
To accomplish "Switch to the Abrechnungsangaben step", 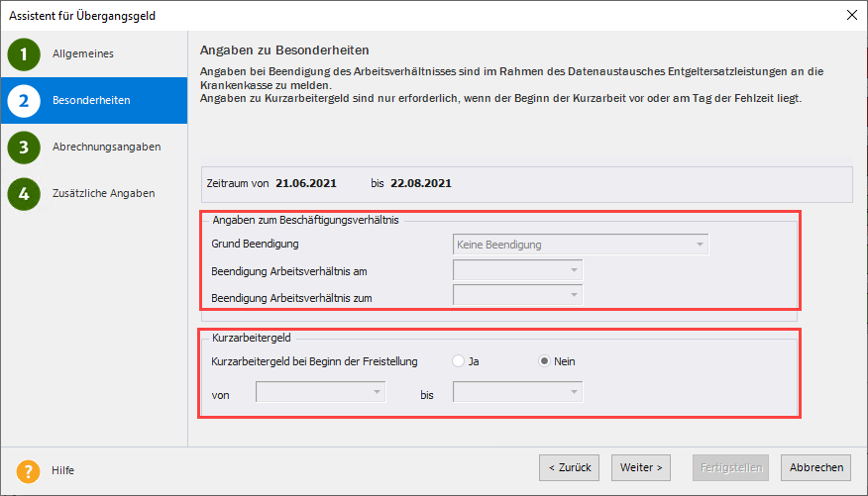I will (x=106, y=148).
